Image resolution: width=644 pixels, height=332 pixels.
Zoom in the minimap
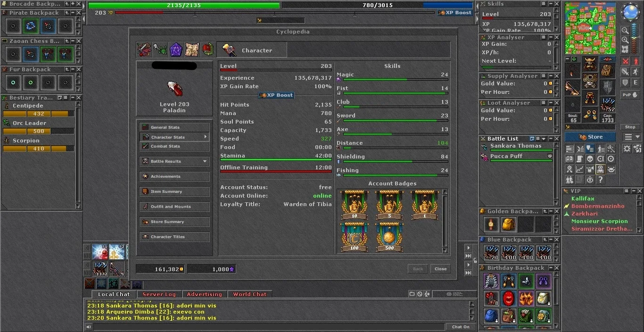click(x=625, y=40)
